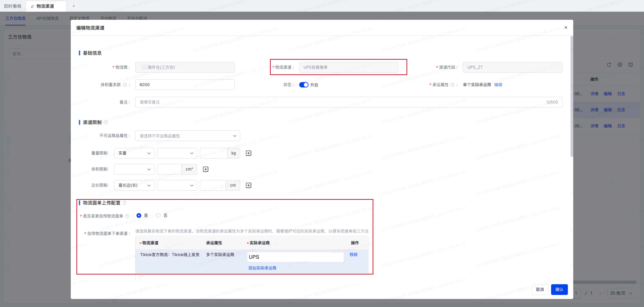Open table settings gear icon
Image resolution: width=644 pixels, height=307 pixels.
(x=620, y=65)
